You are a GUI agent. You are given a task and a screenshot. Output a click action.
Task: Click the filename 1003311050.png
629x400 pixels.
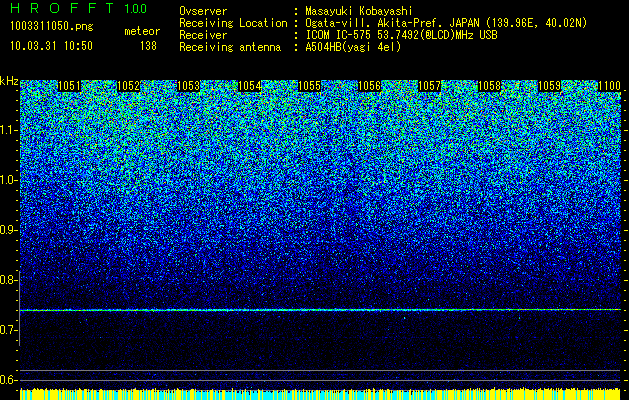(52, 27)
